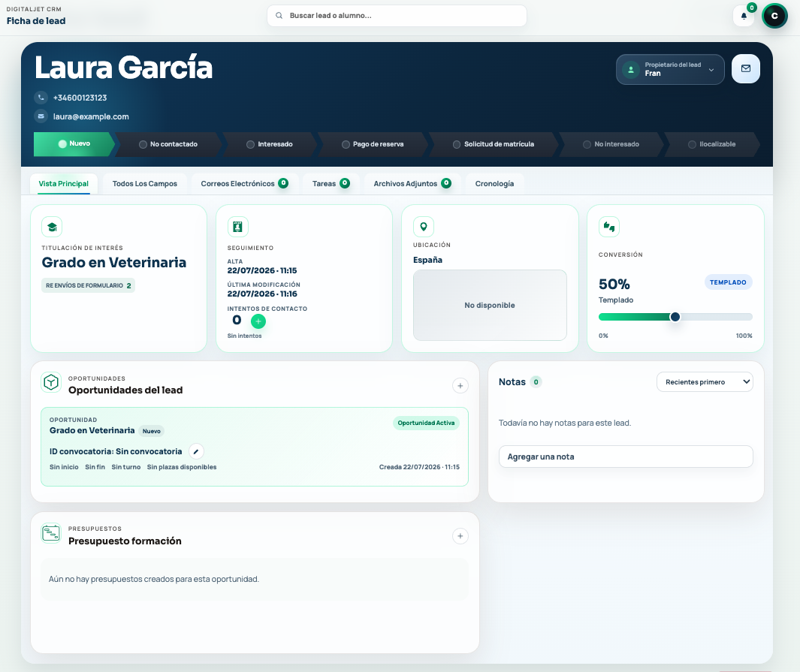Switch to Todos Los Campos tab

point(145,183)
